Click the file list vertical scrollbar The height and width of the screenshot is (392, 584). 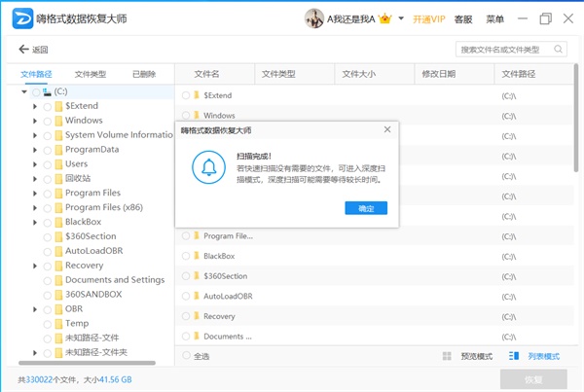576,118
